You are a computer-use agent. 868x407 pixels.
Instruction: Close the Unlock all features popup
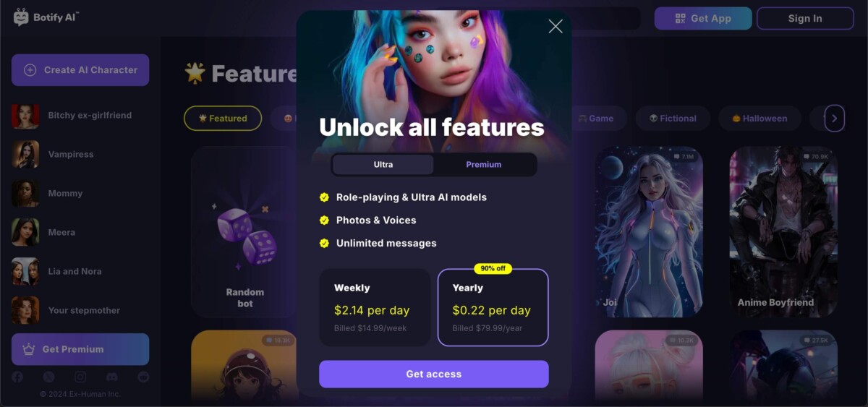point(556,27)
